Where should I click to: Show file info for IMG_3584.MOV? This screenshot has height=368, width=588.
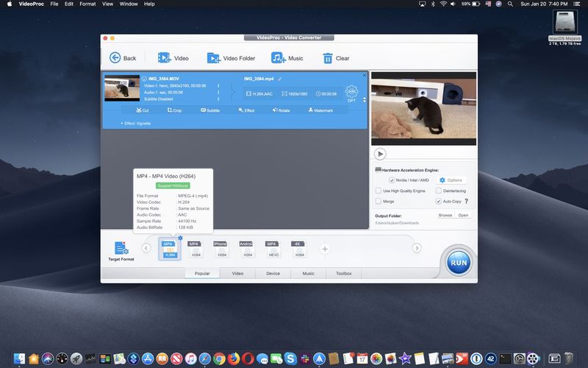pyautogui.click(x=144, y=79)
